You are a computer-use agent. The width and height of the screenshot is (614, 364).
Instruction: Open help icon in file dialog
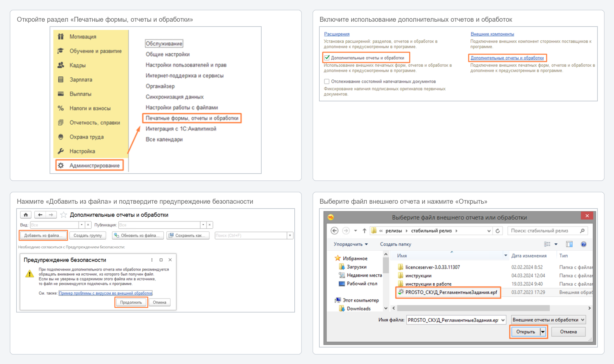point(584,244)
